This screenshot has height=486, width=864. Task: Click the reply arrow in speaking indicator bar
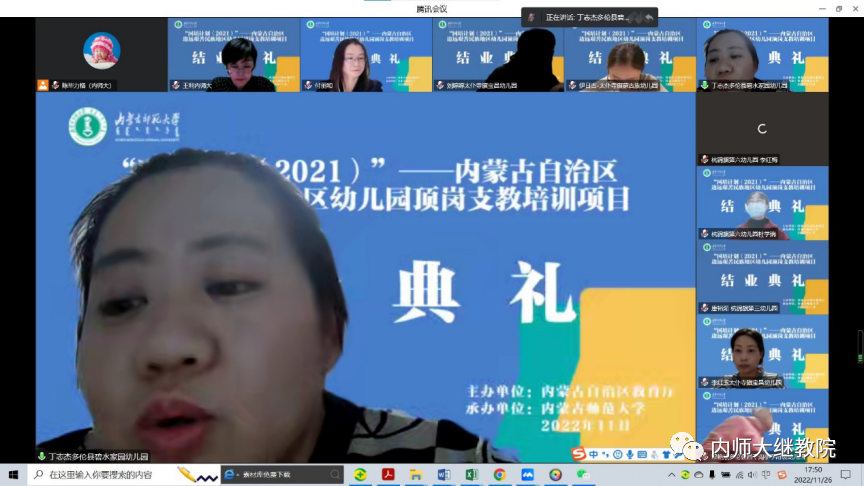(x=650, y=17)
